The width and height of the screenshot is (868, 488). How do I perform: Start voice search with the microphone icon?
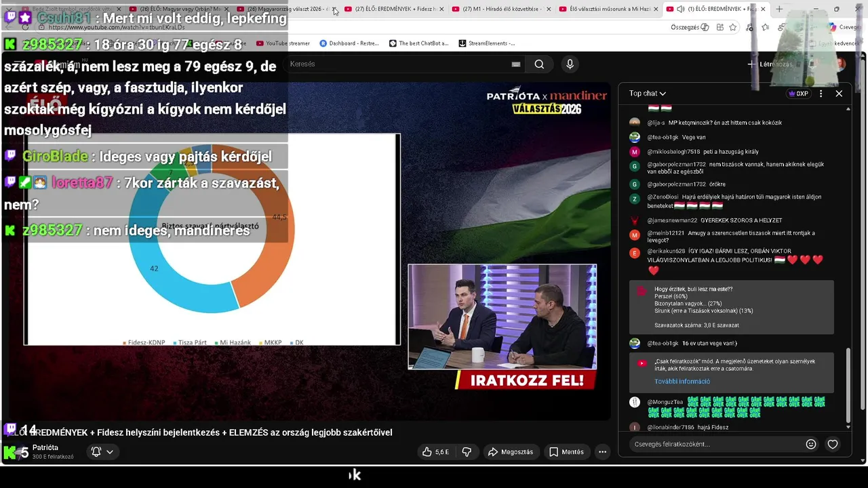pyautogui.click(x=570, y=64)
